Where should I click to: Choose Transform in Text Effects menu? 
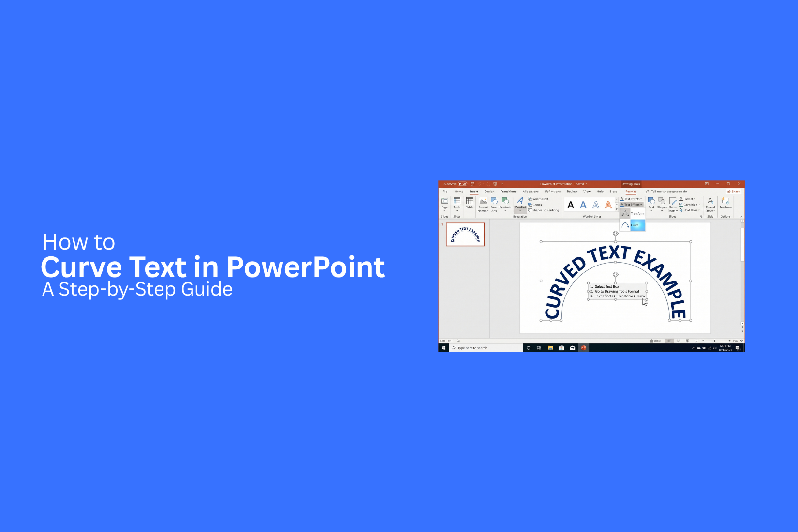633,213
